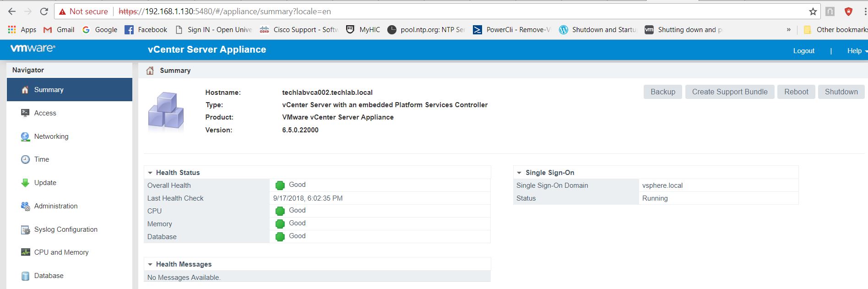This screenshot has height=289, width=868.
Task: Open the Gmail bookmark
Action: tap(59, 30)
